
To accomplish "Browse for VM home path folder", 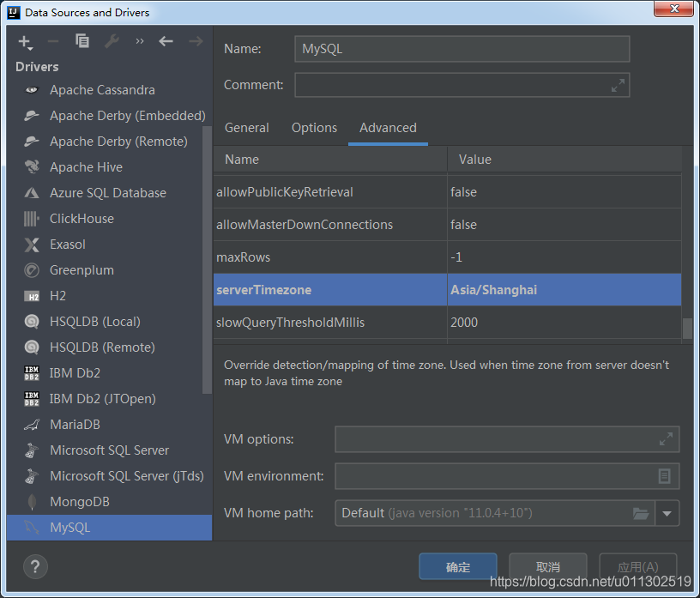I will click(641, 513).
